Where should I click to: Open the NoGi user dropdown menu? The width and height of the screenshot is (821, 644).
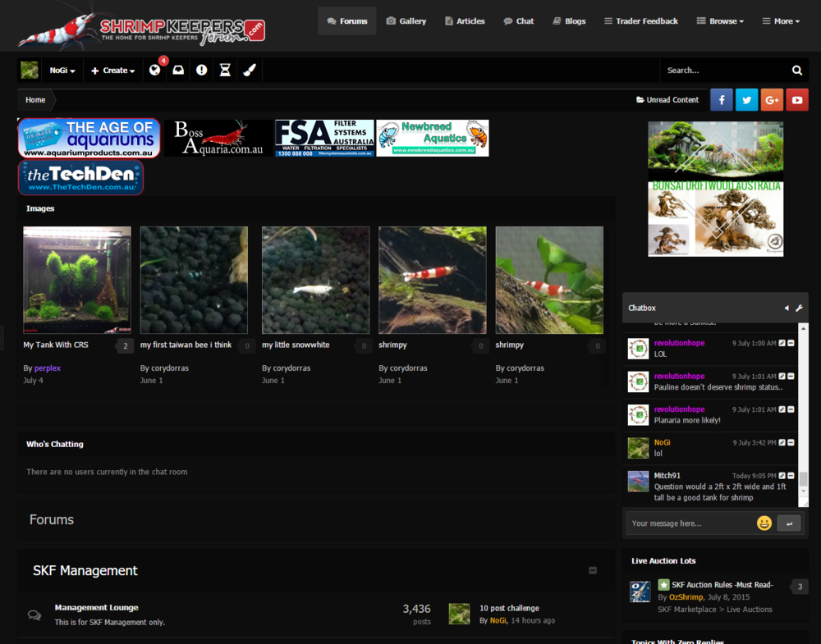62,70
